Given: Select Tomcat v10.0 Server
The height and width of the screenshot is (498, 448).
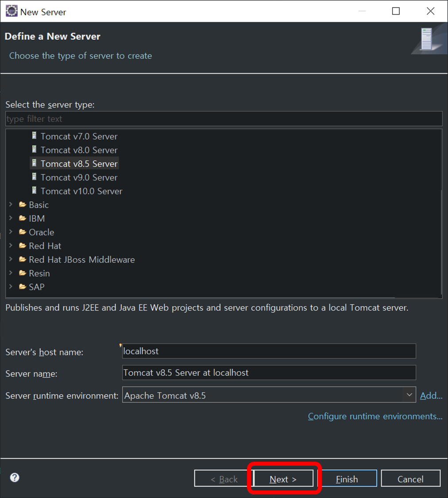Looking at the screenshot, I should [81, 191].
